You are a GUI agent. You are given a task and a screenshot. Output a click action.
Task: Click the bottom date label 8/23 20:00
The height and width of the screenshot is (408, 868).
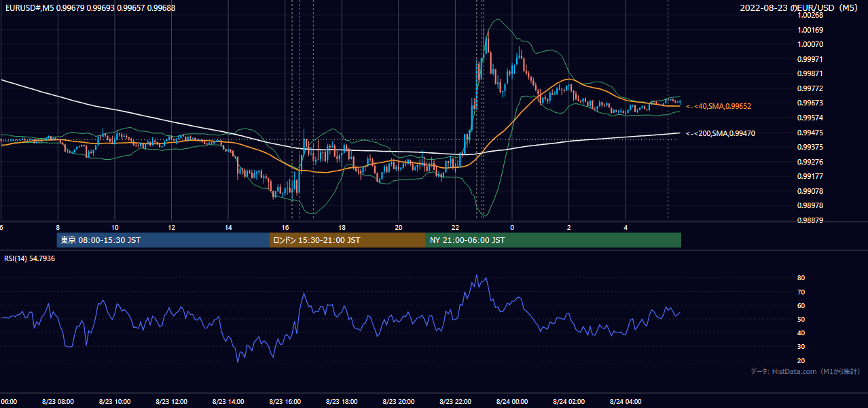399,402
